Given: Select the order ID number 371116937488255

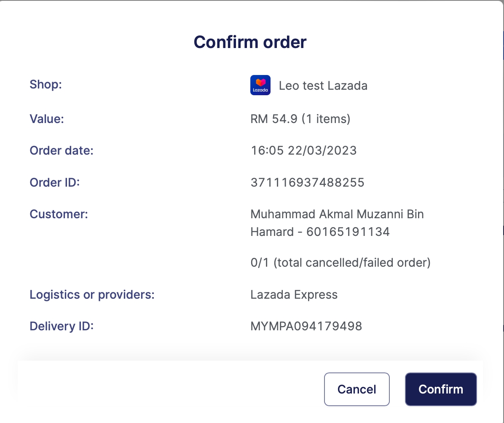Looking at the screenshot, I should click(307, 182).
